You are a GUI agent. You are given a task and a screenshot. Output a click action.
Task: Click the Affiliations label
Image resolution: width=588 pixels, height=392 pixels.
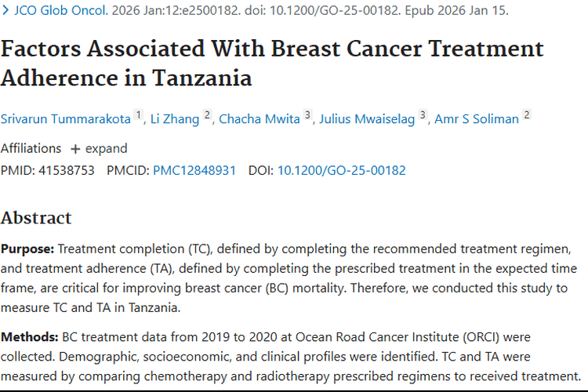pyautogui.click(x=31, y=149)
